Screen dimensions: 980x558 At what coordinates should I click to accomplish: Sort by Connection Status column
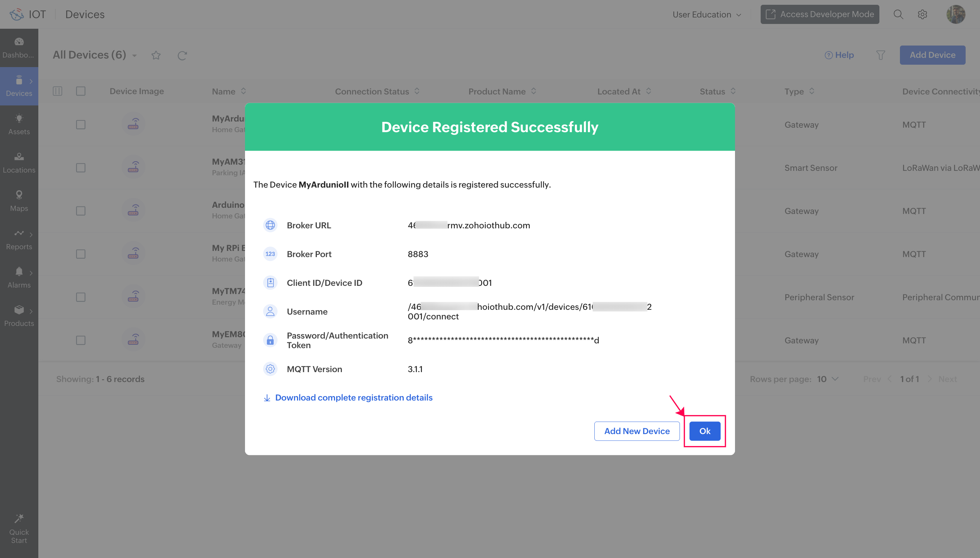point(417,91)
